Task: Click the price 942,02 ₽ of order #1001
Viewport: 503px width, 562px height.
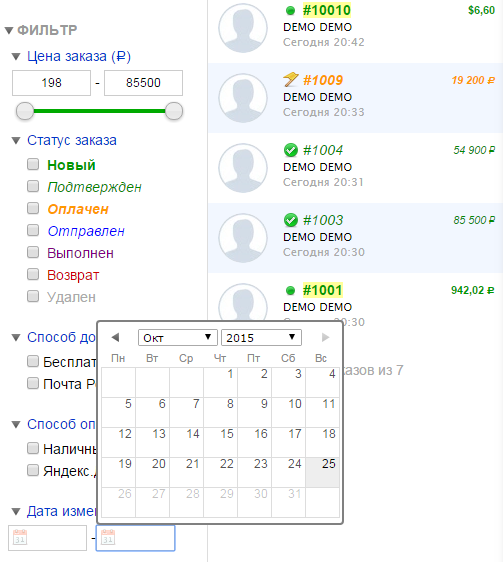Action: point(473,290)
